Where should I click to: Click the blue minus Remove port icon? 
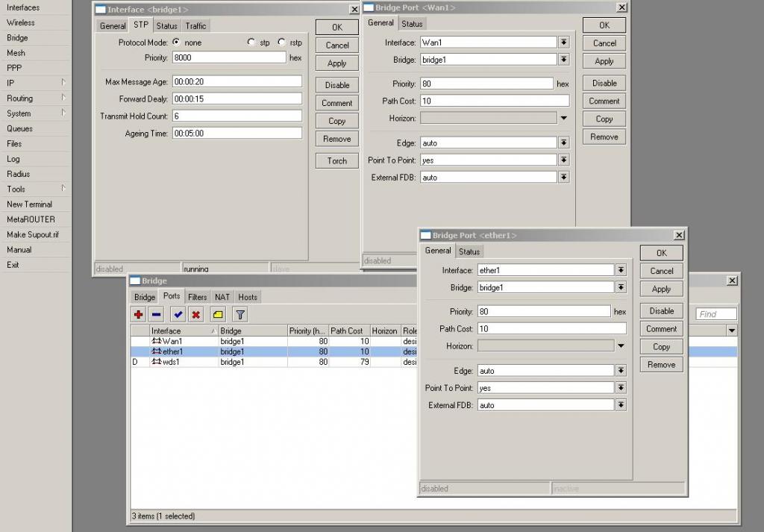(156, 315)
